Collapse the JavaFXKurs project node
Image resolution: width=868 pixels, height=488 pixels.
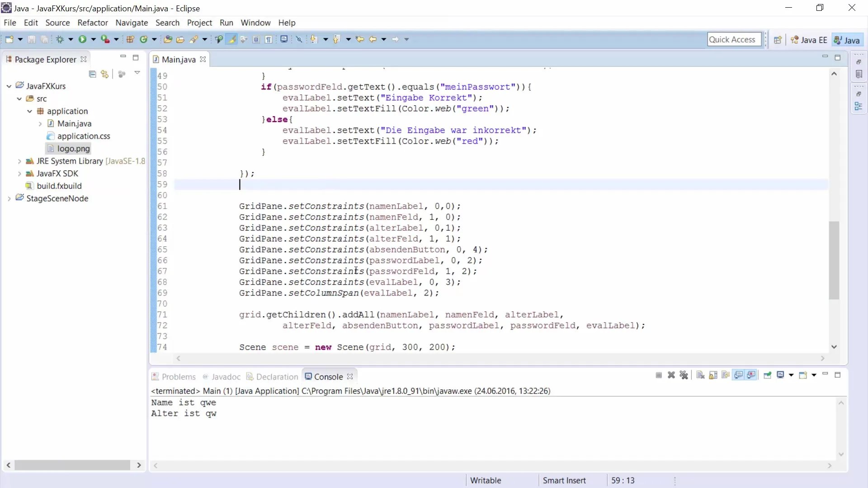(9, 86)
